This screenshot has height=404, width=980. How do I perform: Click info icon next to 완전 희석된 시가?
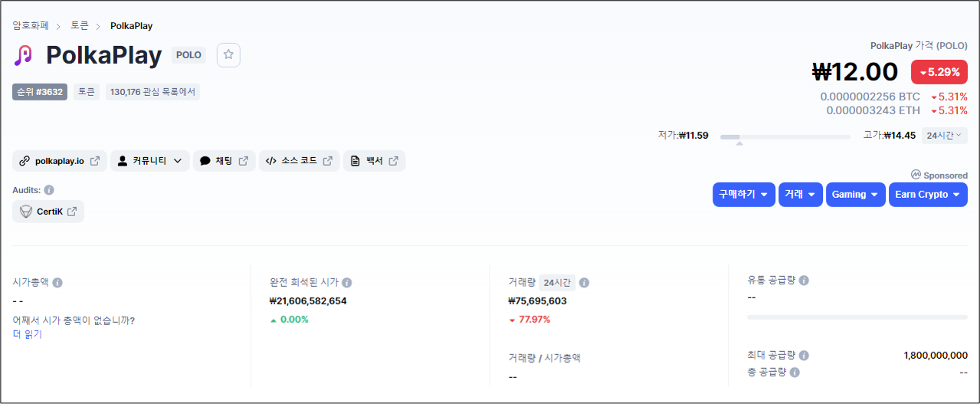347,283
